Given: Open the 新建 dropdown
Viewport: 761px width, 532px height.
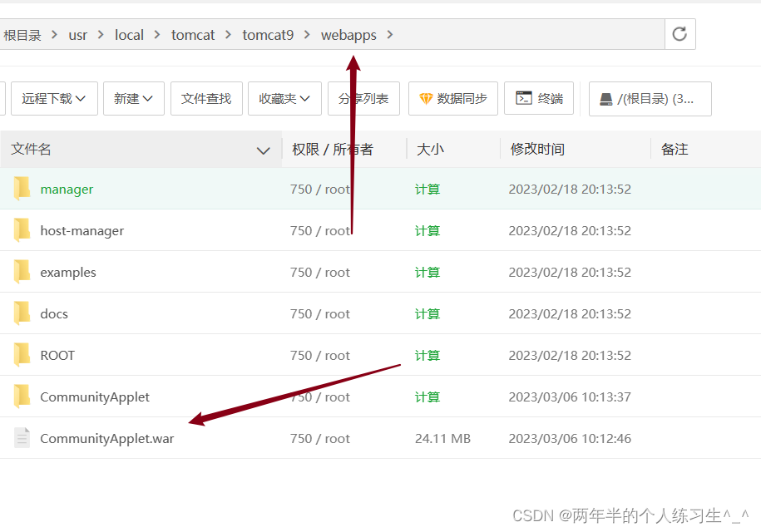Looking at the screenshot, I should tap(133, 98).
